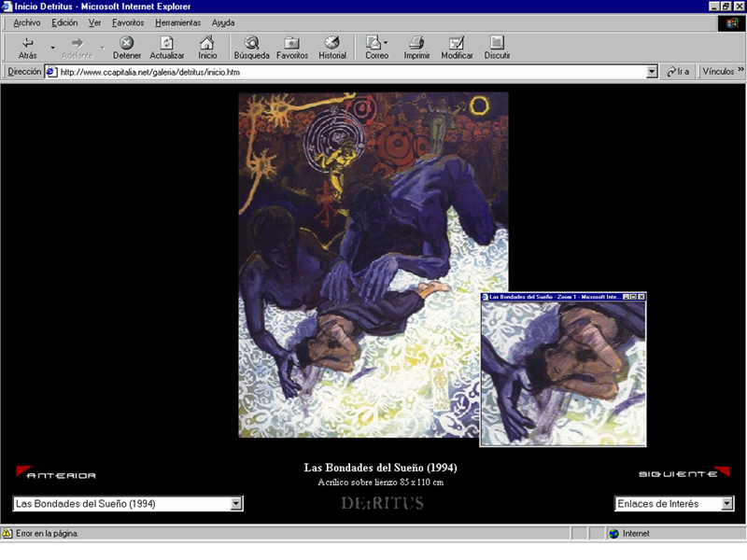Screen dimensions: 747x560
Task: Print the page with Imprimir
Action: point(416,49)
